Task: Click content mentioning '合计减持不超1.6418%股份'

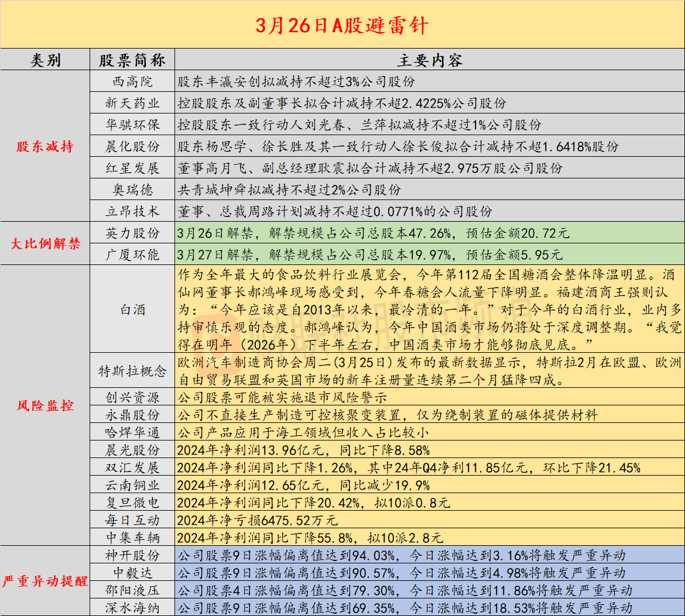Action: click(x=398, y=146)
